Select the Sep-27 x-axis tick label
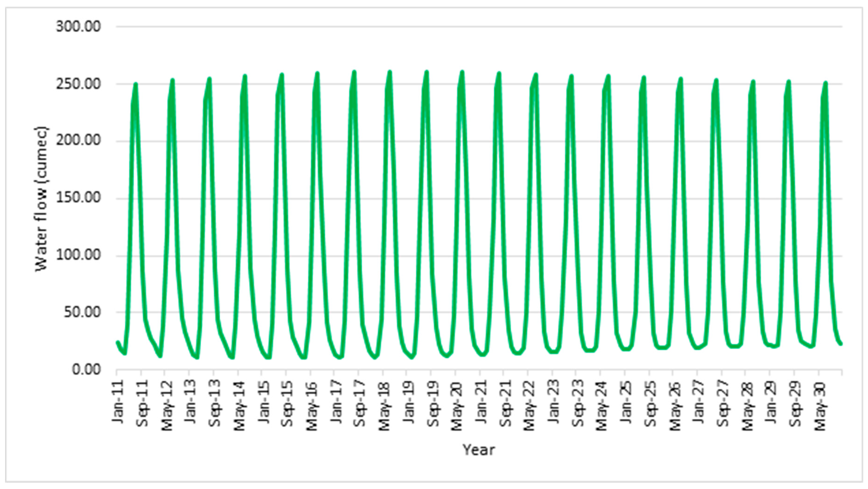Viewport: 868px width, 489px height. 723,403
